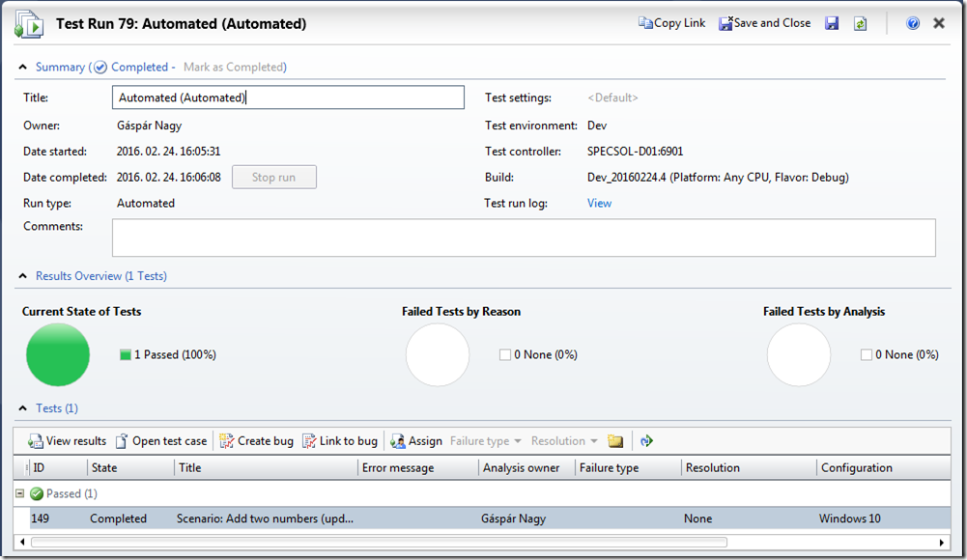Click the Tests (1) link
Viewport: 967px width, 560px height.
pyautogui.click(x=57, y=408)
